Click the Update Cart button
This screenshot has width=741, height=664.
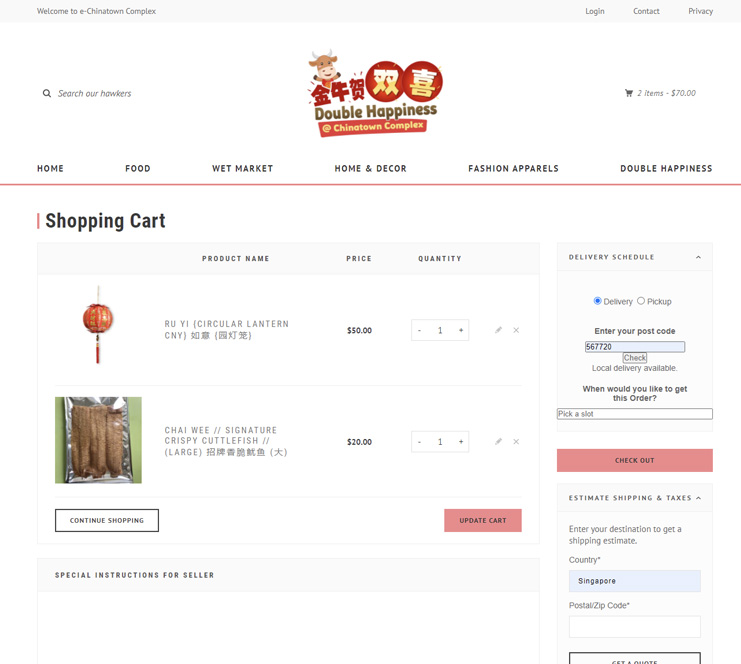pyautogui.click(x=482, y=520)
